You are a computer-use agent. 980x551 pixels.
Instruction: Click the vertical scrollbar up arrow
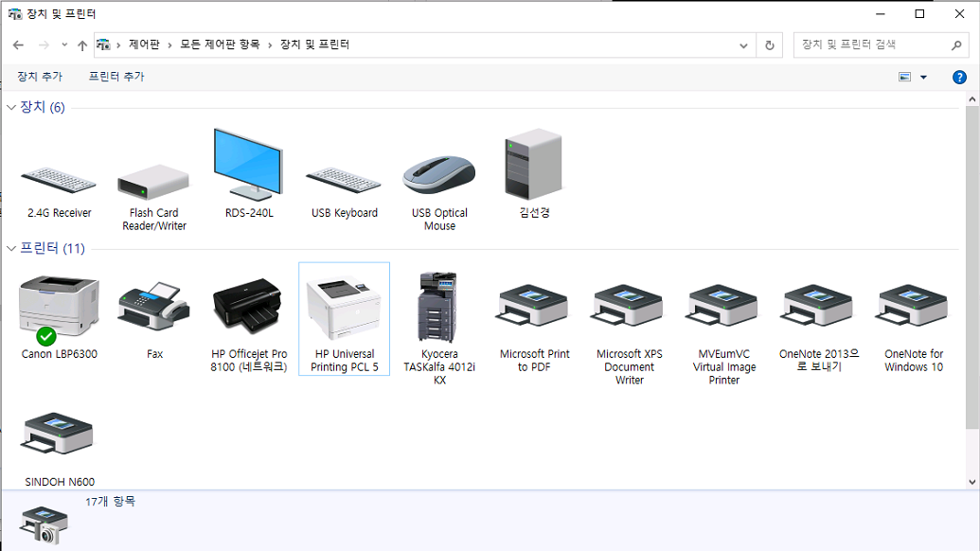click(x=971, y=98)
